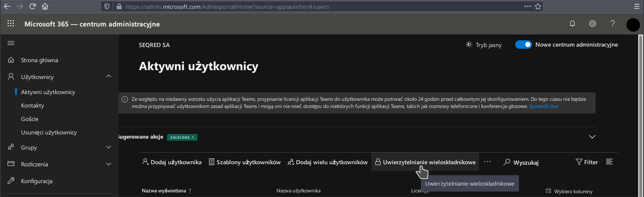Open the app launcher waffle icon
The image size is (644, 197).
pyautogui.click(x=11, y=24)
